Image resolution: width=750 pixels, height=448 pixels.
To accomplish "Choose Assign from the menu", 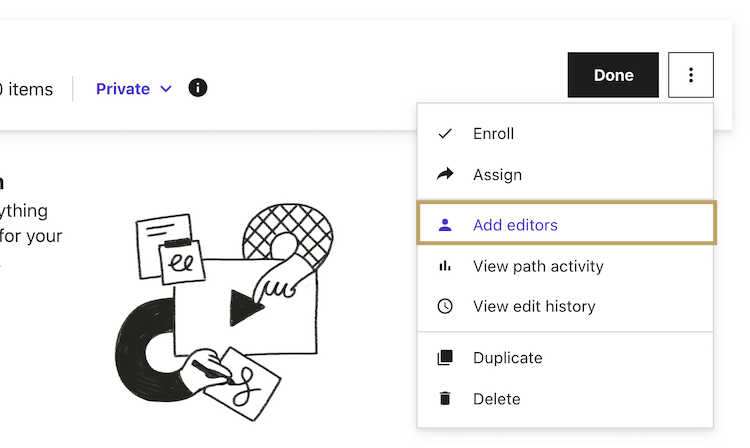I will tap(498, 175).
